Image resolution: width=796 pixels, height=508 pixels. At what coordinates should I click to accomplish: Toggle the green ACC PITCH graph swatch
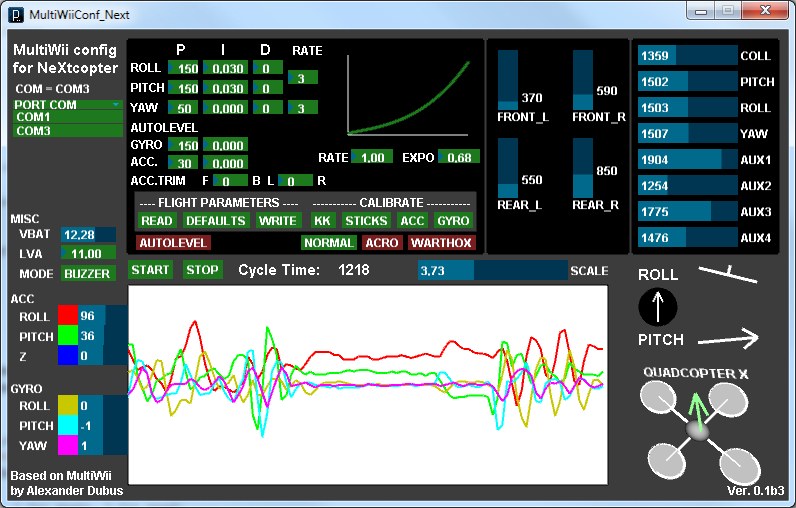68,335
